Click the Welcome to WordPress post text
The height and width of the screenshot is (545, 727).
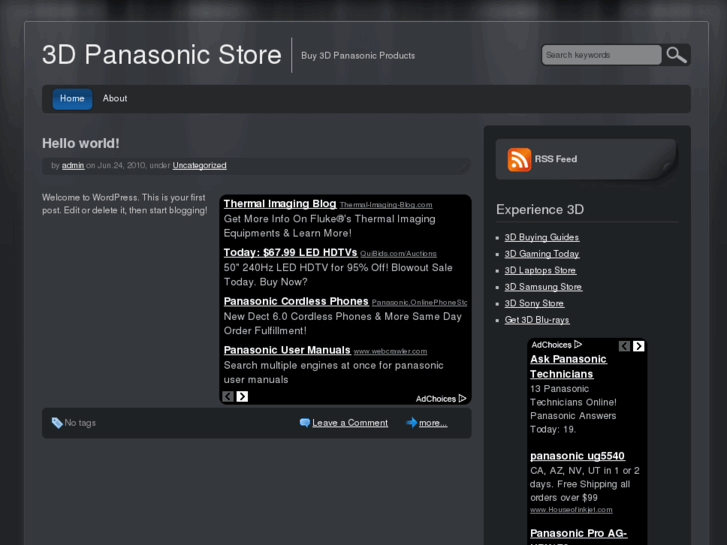tap(125, 204)
